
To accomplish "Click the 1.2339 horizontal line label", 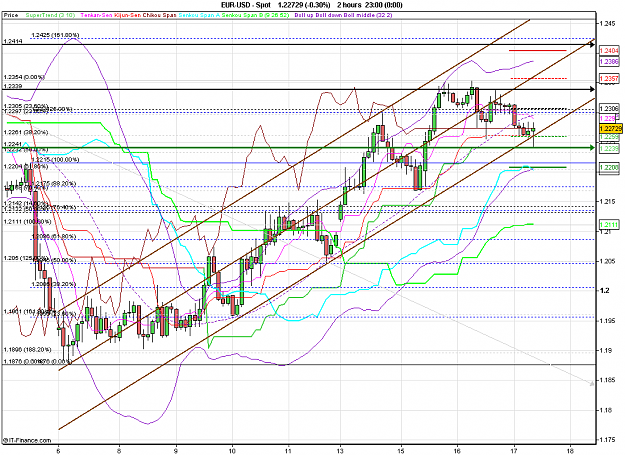I will [13, 86].
